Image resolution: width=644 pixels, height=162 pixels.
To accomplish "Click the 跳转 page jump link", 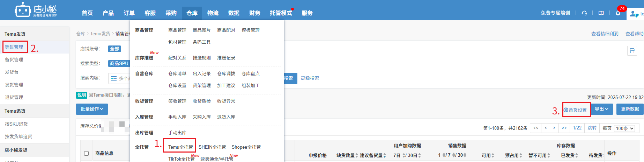I will (x=592, y=128).
